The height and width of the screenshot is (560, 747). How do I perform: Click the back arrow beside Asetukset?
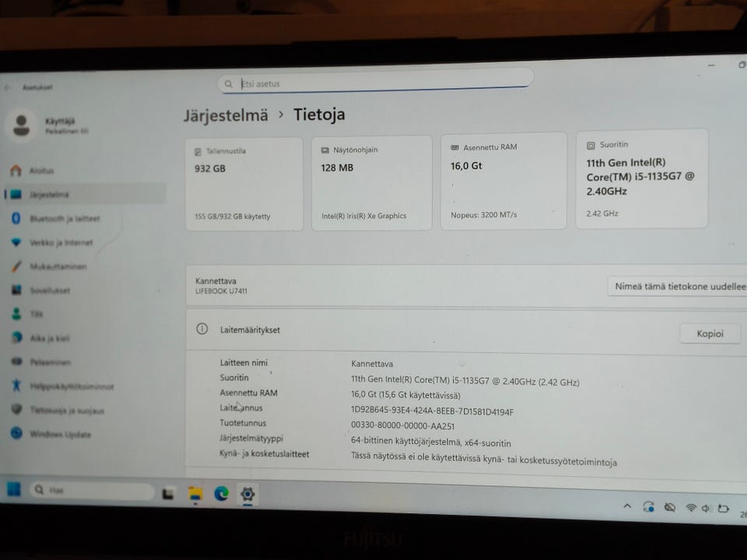[8, 88]
